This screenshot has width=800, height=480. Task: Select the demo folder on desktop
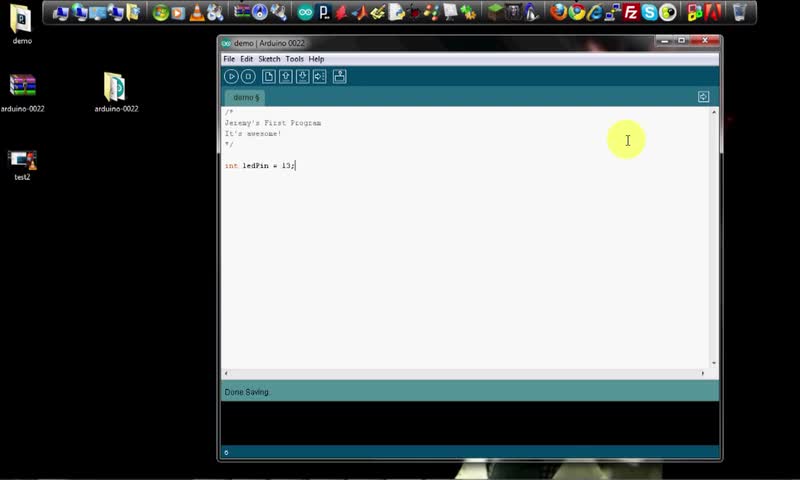coord(22,24)
